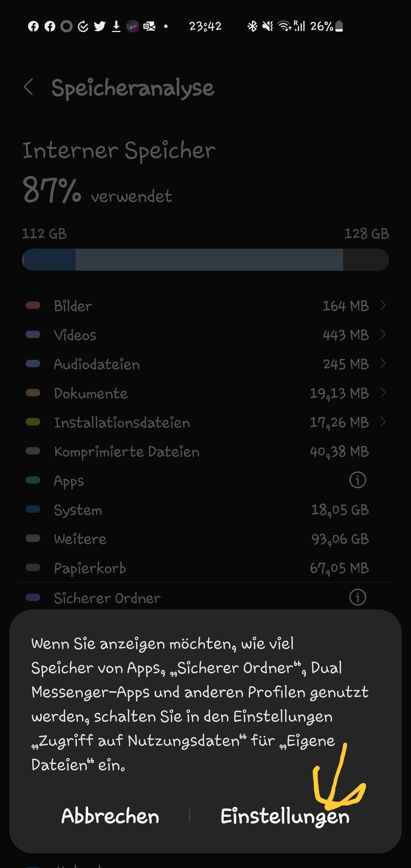Tap the red Bilder color indicator
Viewport: 411px width, 868px height.
[33, 306]
